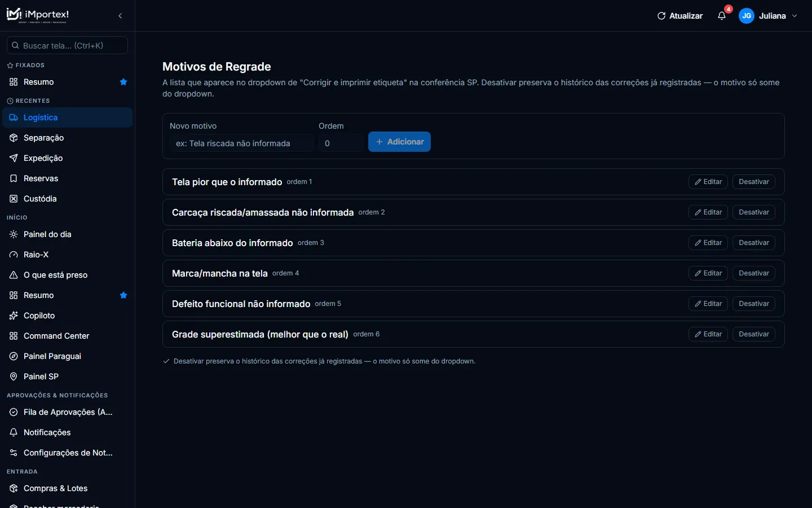Viewport: 812px width, 508px height.
Task: Deactivate 'Grade superestimada' reason
Action: tap(754, 334)
